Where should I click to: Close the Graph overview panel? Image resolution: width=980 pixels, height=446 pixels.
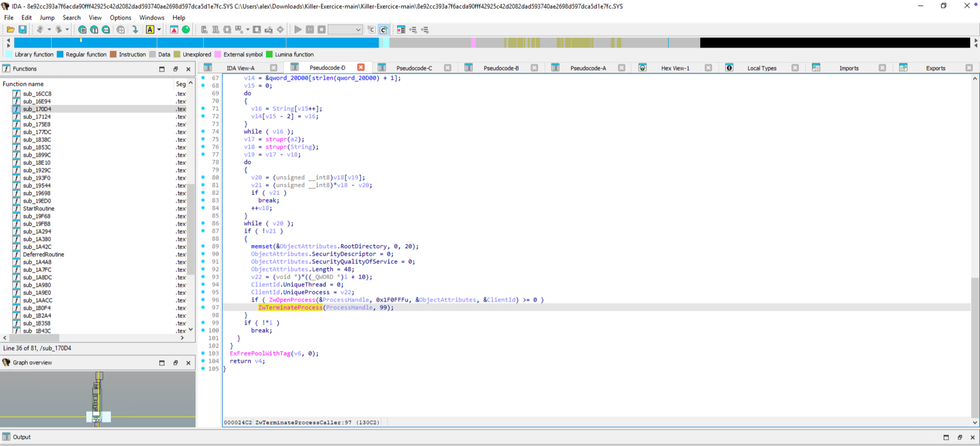tap(188, 363)
